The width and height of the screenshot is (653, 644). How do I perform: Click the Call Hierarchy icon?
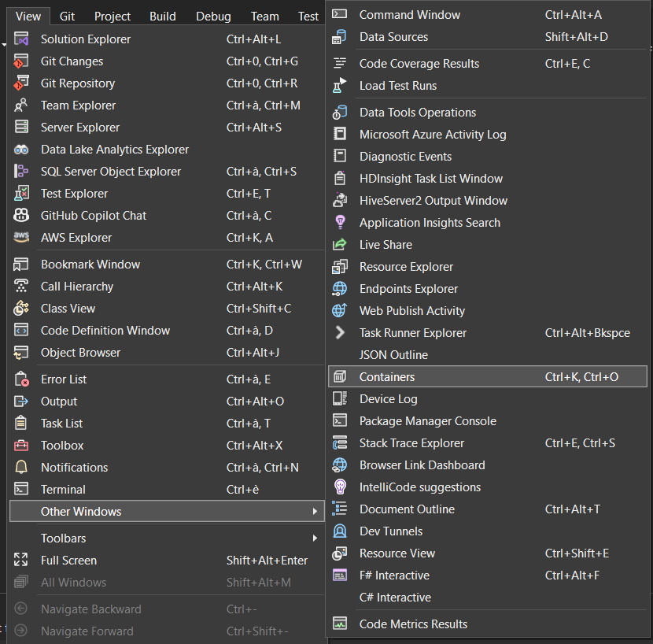(21, 287)
